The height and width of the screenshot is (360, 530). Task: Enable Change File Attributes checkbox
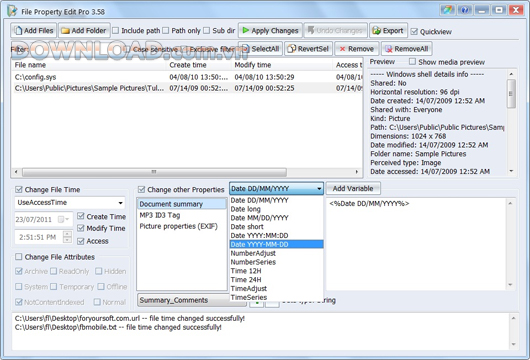19,257
